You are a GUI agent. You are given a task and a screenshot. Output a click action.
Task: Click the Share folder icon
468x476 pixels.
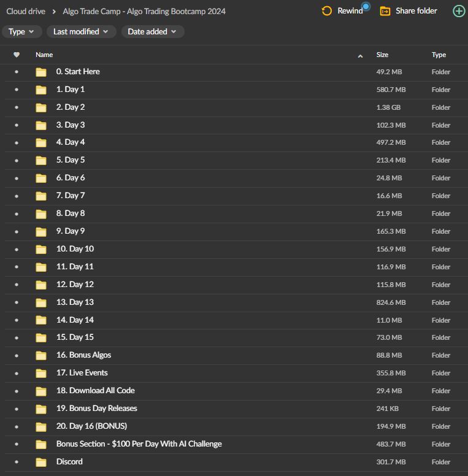pyautogui.click(x=385, y=11)
